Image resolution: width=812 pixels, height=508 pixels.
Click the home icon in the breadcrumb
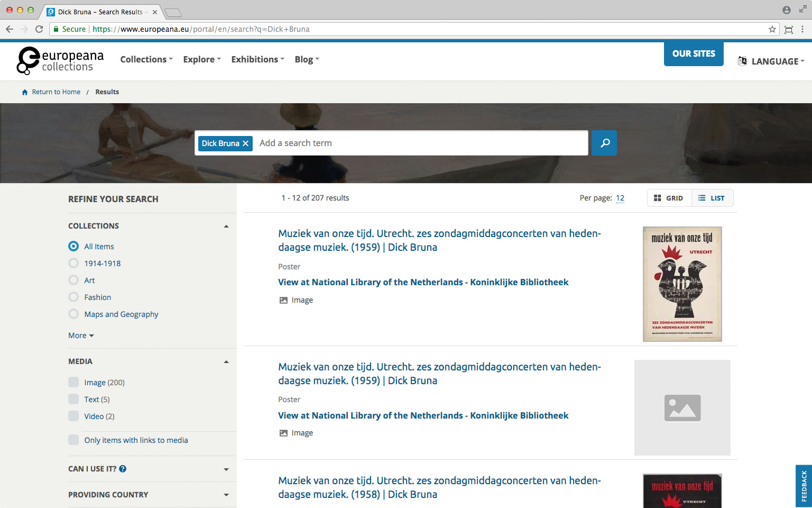(25, 92)
